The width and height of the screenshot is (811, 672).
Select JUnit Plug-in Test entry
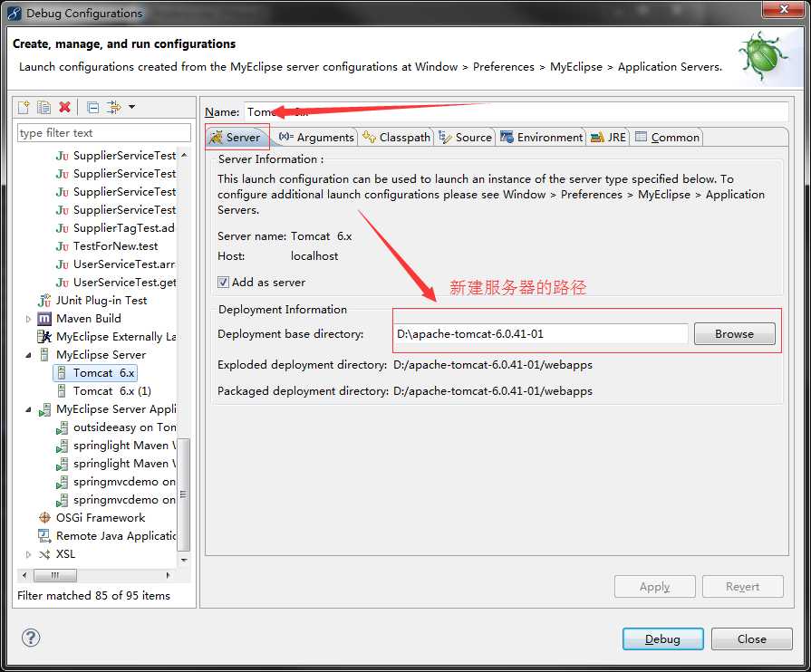pos(101,301)
